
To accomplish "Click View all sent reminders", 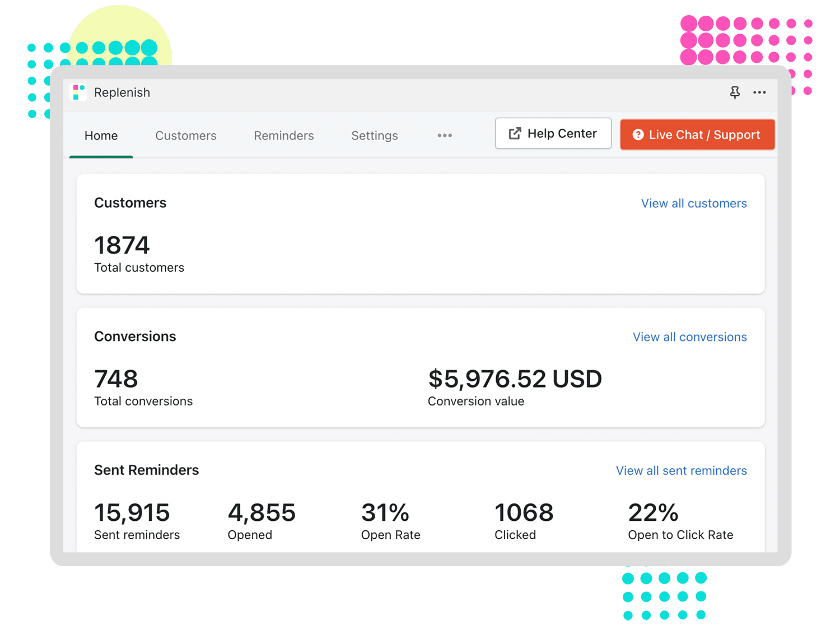I will click(681, 471).
